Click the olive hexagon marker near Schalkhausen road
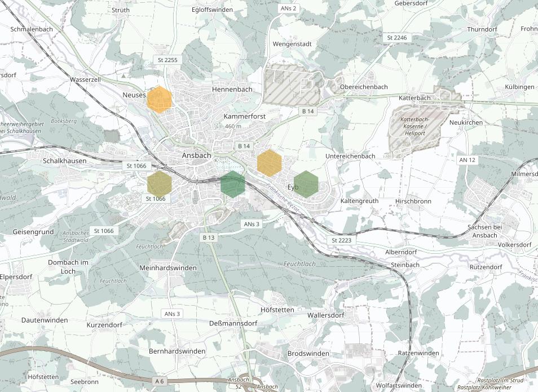Screen dimensions: 538x392 pyautogui.click(x=160, y=184)
